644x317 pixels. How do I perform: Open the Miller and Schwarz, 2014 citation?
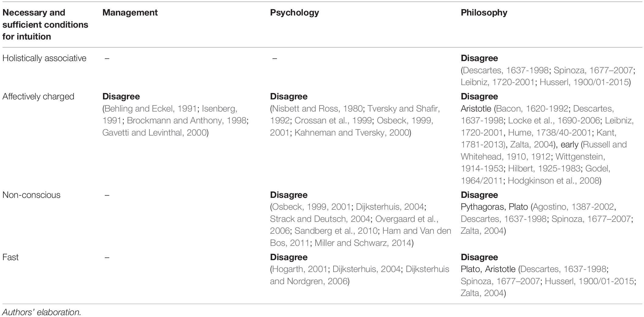pos(363,243)
